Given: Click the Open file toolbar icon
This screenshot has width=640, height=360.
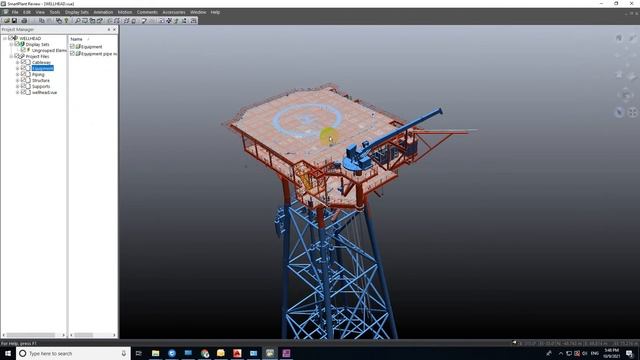Looking at the screenshot, I should tap(7, 20).
